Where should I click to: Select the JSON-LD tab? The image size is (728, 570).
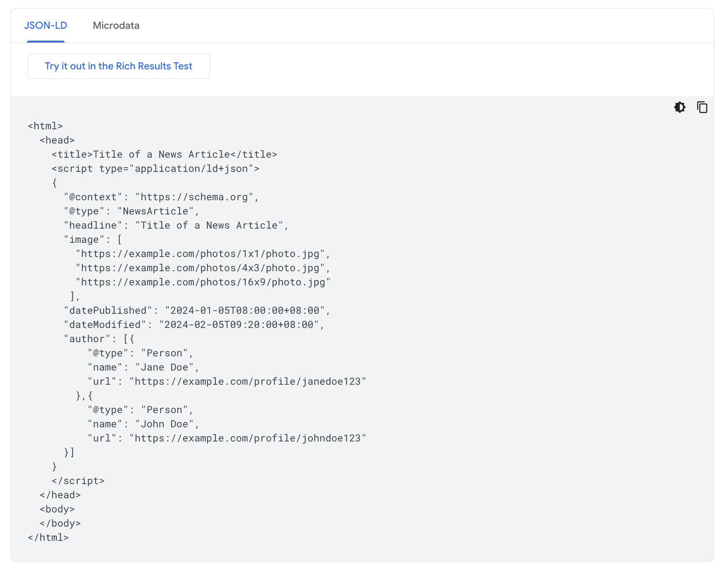pyautogui.click(x=46, y=25)
